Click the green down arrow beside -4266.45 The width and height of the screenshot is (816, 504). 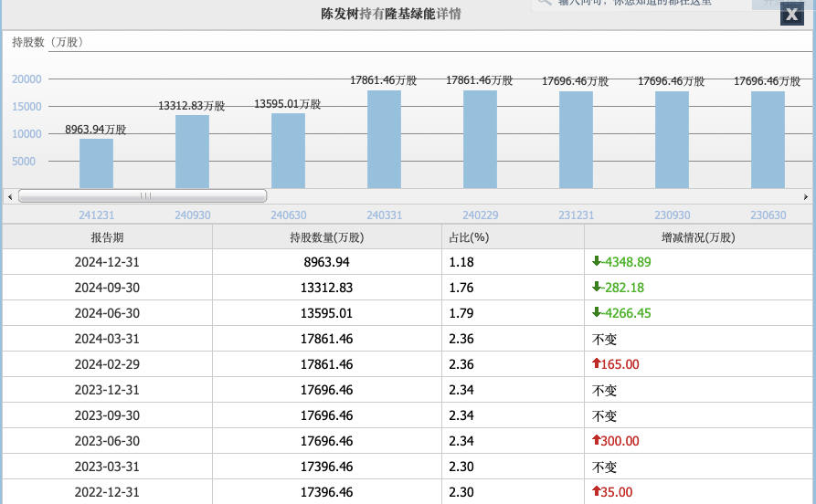pos(597,313)
